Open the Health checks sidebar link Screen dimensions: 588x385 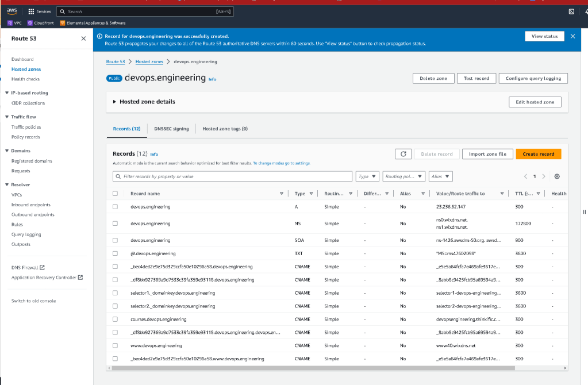tap(25, 79)
